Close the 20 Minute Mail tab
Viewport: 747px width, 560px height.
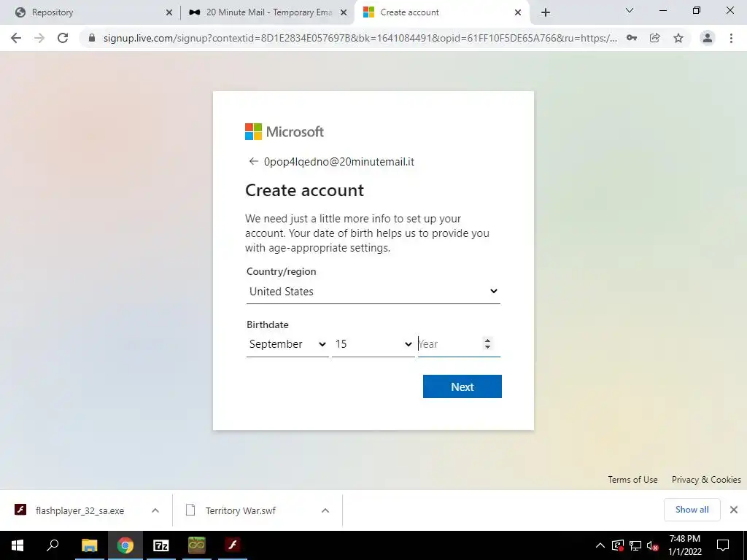344,12
